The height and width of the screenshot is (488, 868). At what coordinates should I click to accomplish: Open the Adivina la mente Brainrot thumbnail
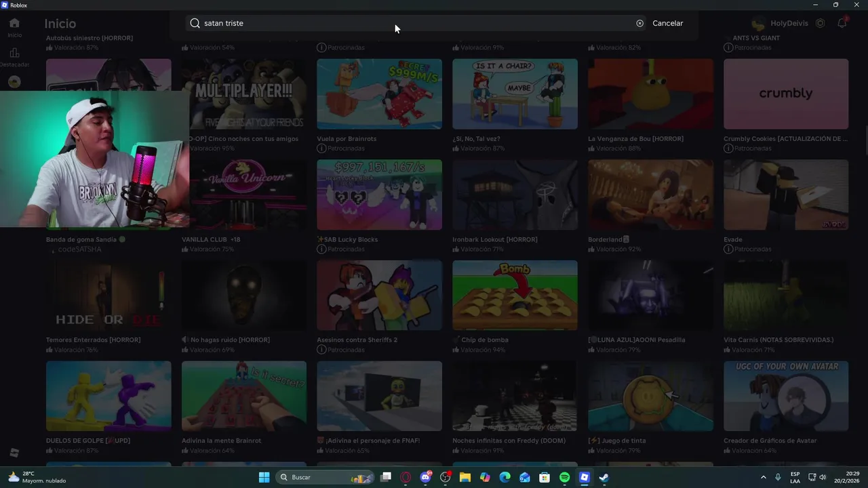243,396
